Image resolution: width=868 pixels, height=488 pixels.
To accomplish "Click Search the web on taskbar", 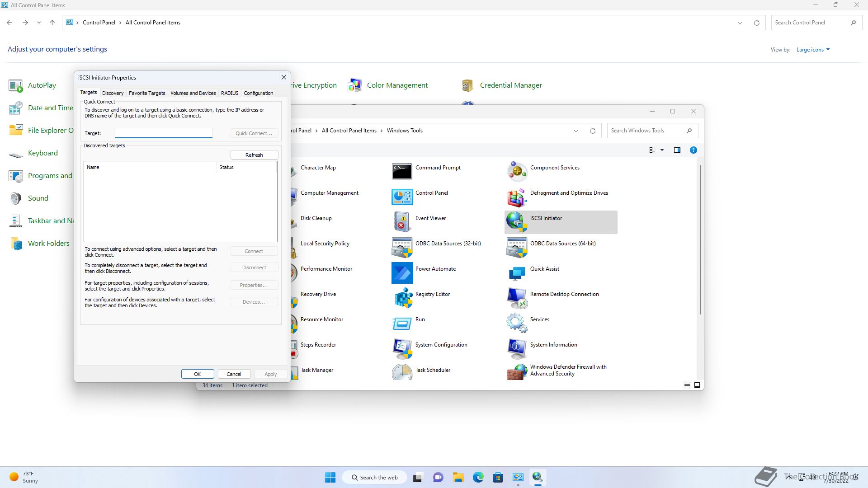I will pos(374,477).
